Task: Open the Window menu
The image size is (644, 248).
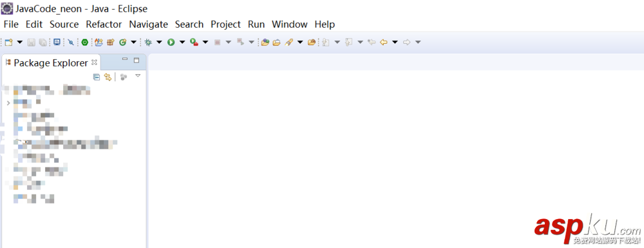Action: point(290,24)
